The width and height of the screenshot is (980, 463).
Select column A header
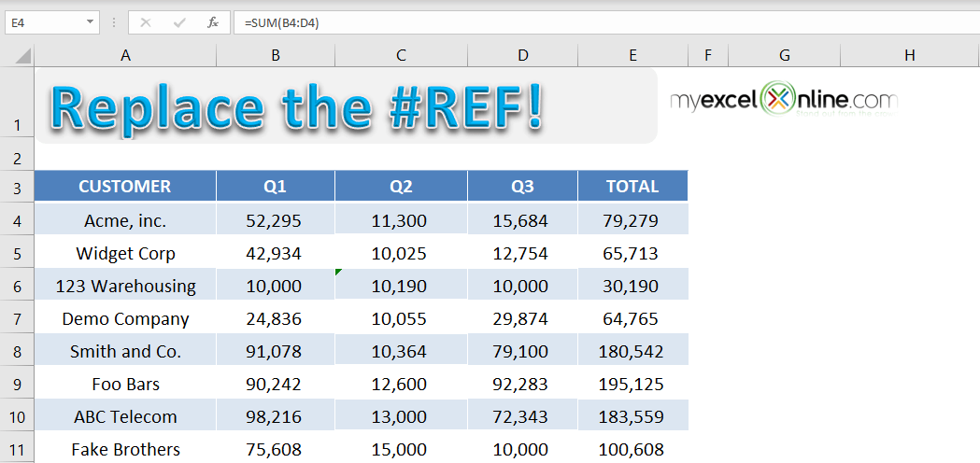(125, 56)
